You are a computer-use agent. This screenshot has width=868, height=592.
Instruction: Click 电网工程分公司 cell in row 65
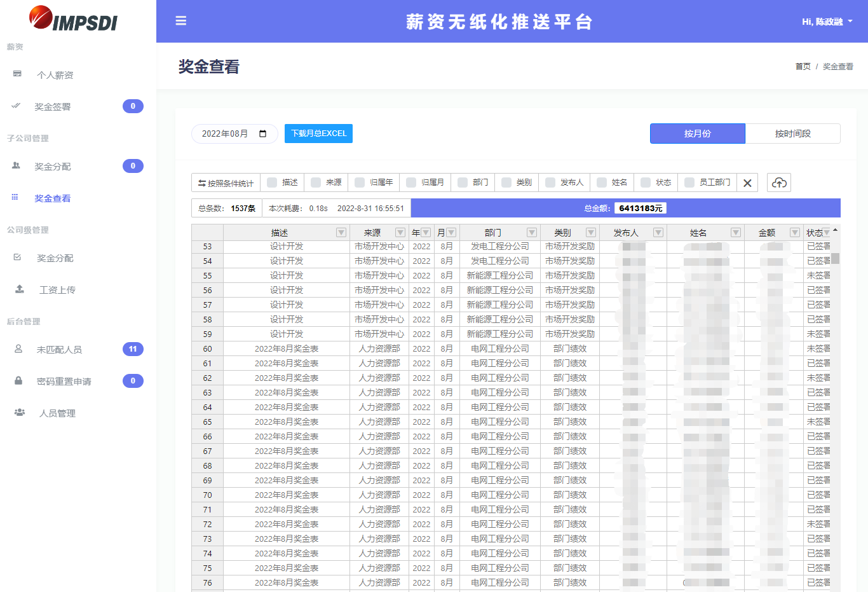[x=500, y=422]
